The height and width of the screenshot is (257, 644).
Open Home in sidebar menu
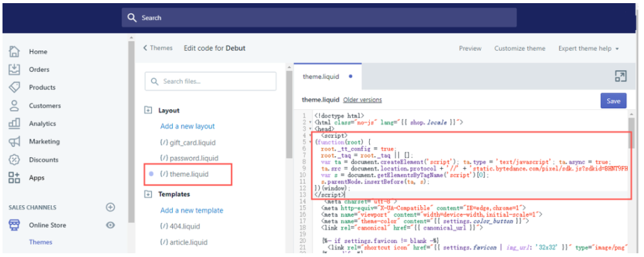click(38, 52)
